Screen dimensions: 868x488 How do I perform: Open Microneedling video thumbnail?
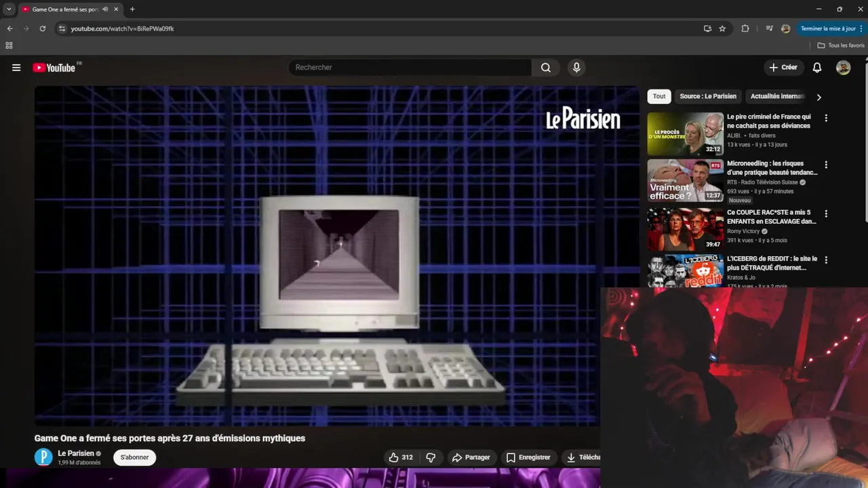[686, 180]
